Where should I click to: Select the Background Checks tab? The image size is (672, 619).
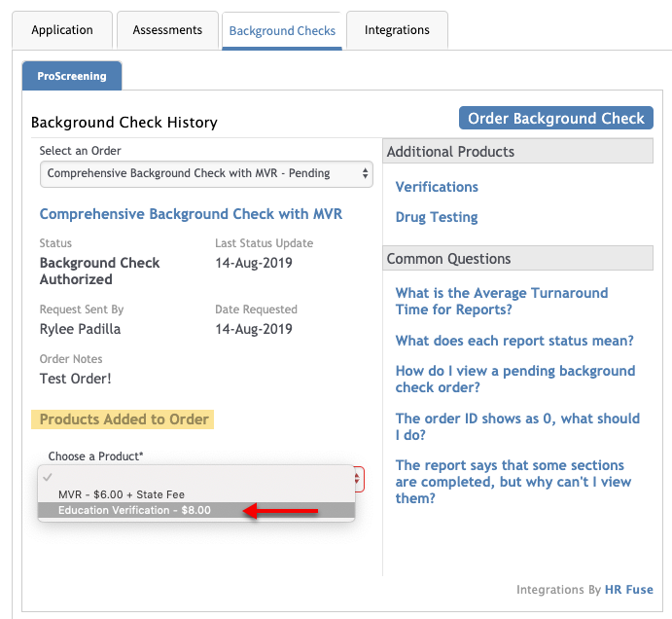282,31
